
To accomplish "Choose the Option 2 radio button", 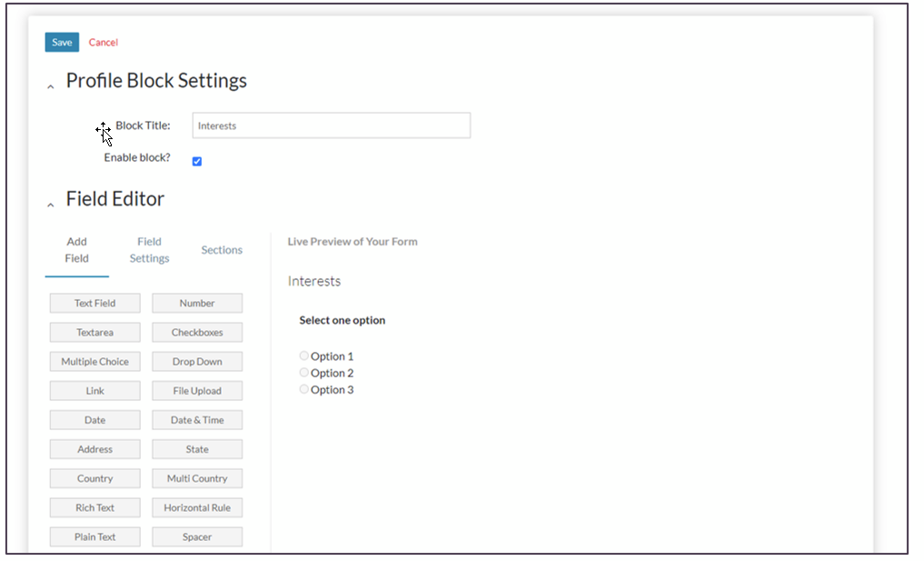I will pyautogui.click(x=304, y=372).
